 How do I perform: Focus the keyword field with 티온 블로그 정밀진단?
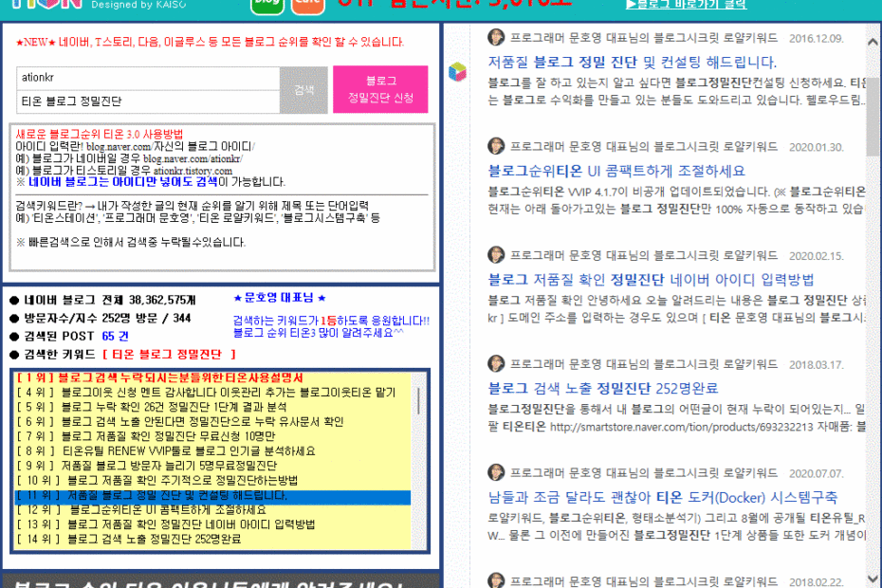[148, 101]
